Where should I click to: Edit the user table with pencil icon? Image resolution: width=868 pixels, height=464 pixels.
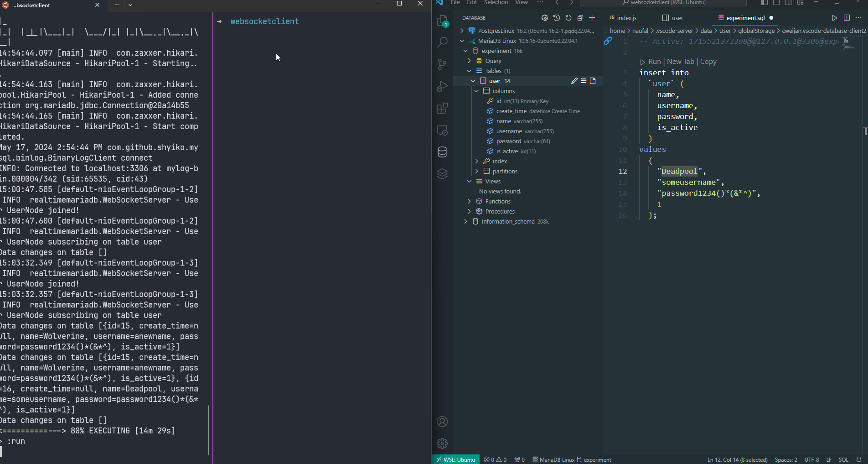tap(574, 81)
